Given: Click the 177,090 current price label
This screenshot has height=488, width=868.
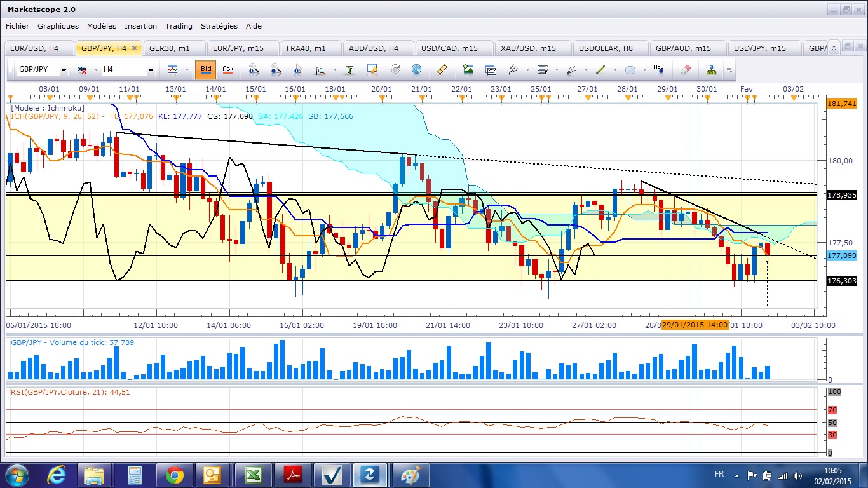Looking at the screenshot, I should point(841,255).
